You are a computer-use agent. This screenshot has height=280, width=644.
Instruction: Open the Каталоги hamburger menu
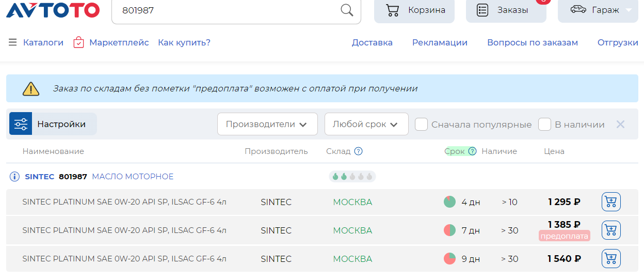click(13, 42)
